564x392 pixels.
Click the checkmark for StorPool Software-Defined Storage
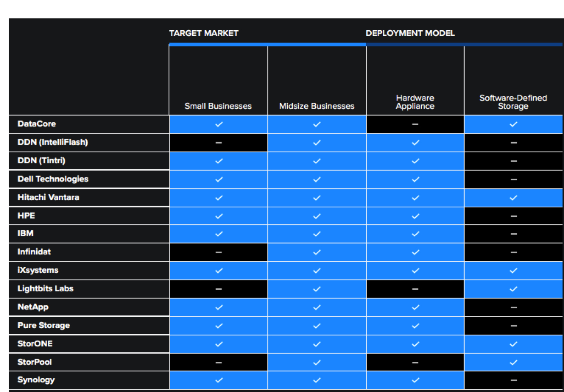click(x=513, y=362)
